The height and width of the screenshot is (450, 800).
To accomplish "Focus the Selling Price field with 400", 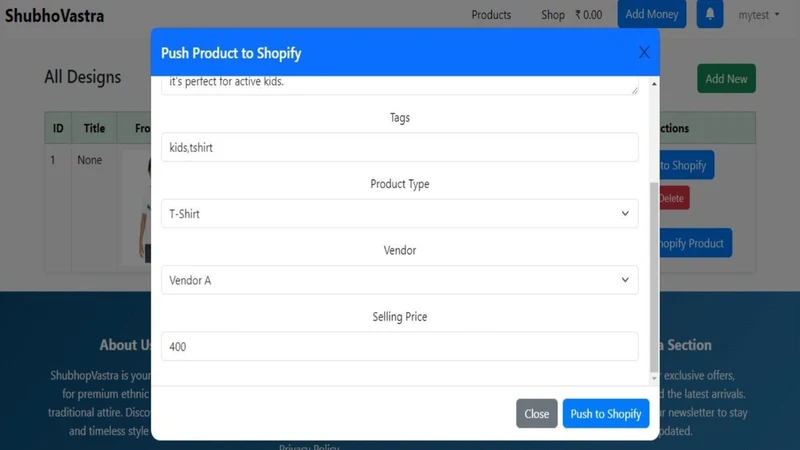I will click(399, 346).
